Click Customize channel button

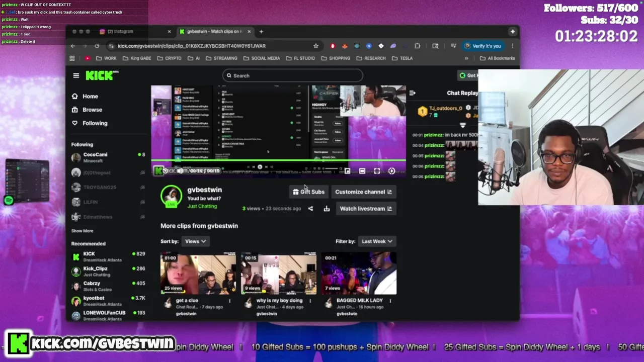click(x=363, y=192)
